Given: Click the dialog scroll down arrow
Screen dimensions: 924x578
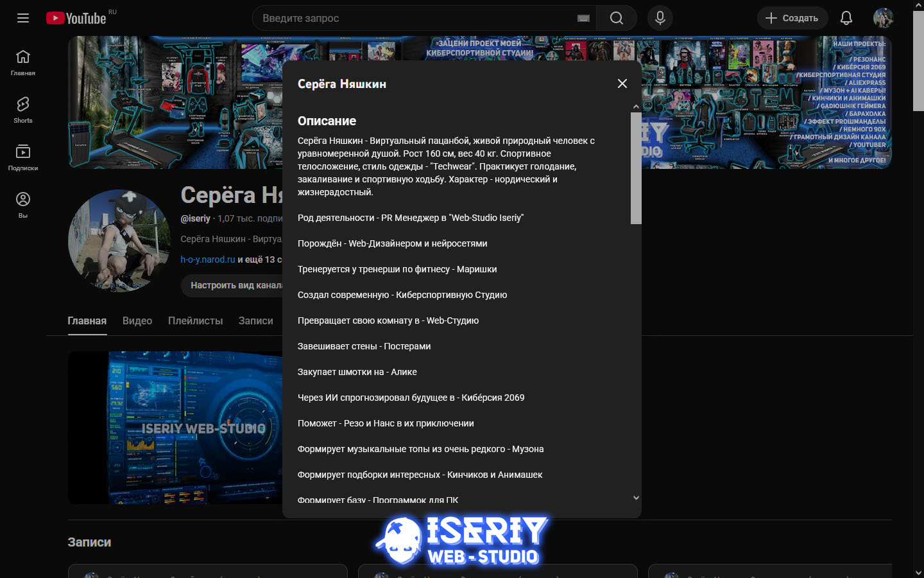Looking at the screenshot, I should click(636, 498).
